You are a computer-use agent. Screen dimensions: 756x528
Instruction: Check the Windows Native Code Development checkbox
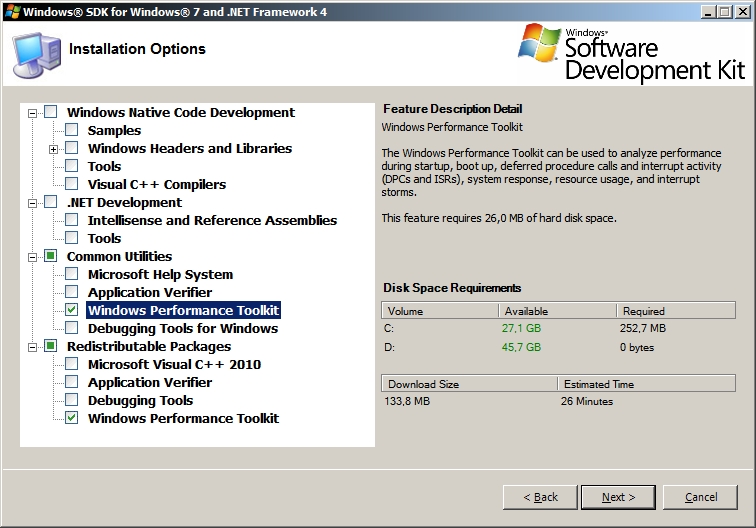pyautogui.click(x=51, y=112)
